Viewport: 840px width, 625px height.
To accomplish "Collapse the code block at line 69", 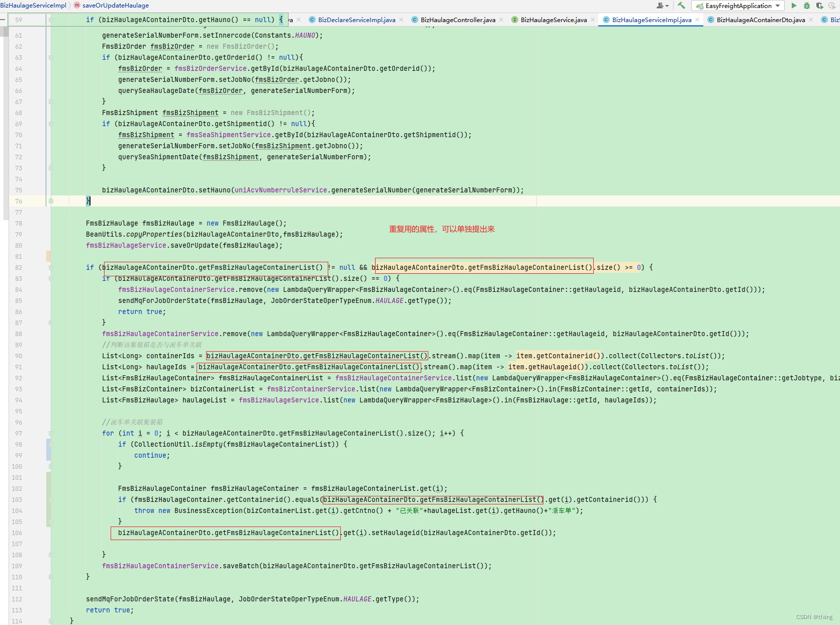I will [51, 124].
